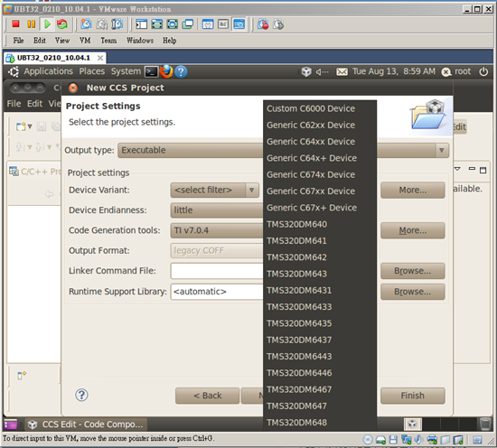This screenshot has height=448, width=497.
Task: Choose Generic C64x+ Device option
Action: pyautogui.click(x=320, y=158)
